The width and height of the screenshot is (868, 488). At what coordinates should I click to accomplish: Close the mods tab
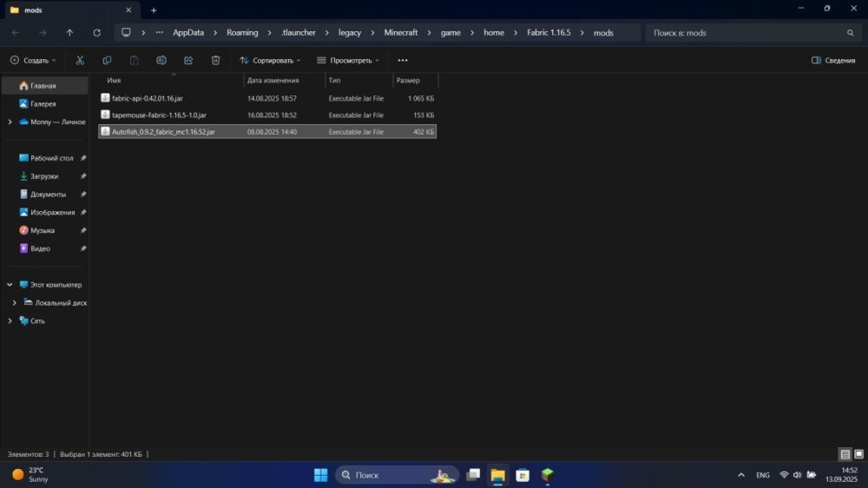(128, 10)
